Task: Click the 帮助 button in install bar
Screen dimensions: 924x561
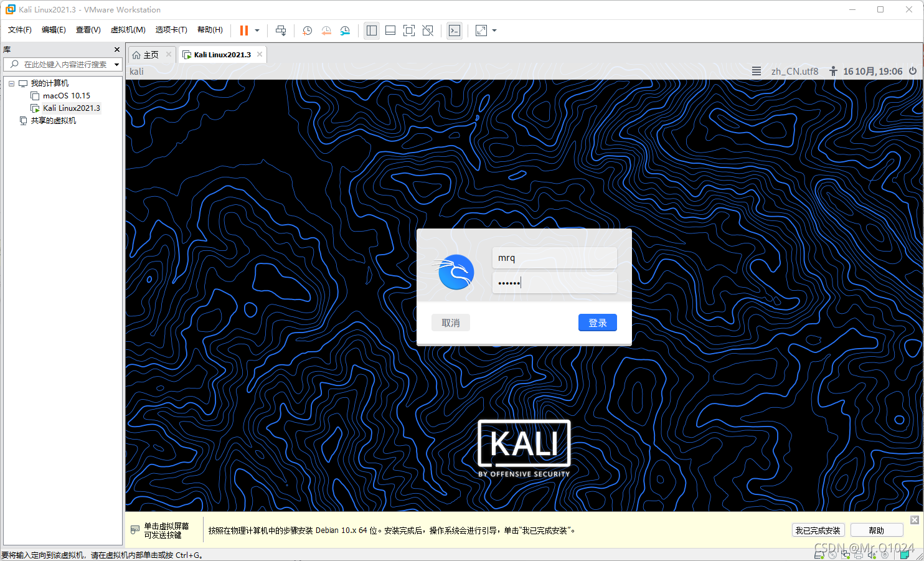Action: [877, 530]
